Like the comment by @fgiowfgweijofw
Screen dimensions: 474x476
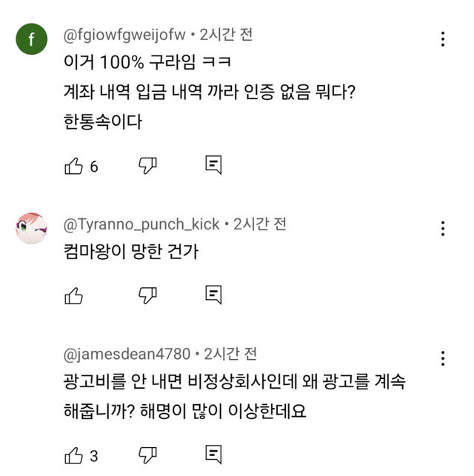[74, 167]
